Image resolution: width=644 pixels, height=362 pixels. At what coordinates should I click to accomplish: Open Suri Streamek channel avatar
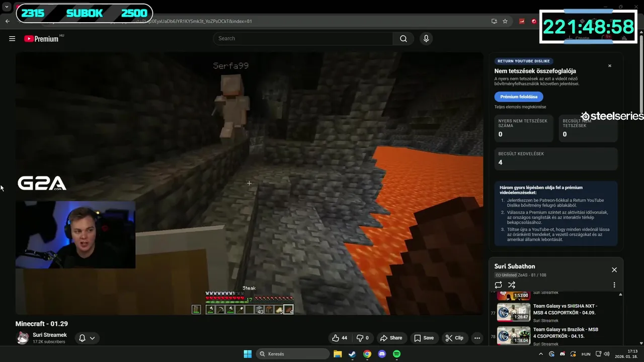(23, 338)
